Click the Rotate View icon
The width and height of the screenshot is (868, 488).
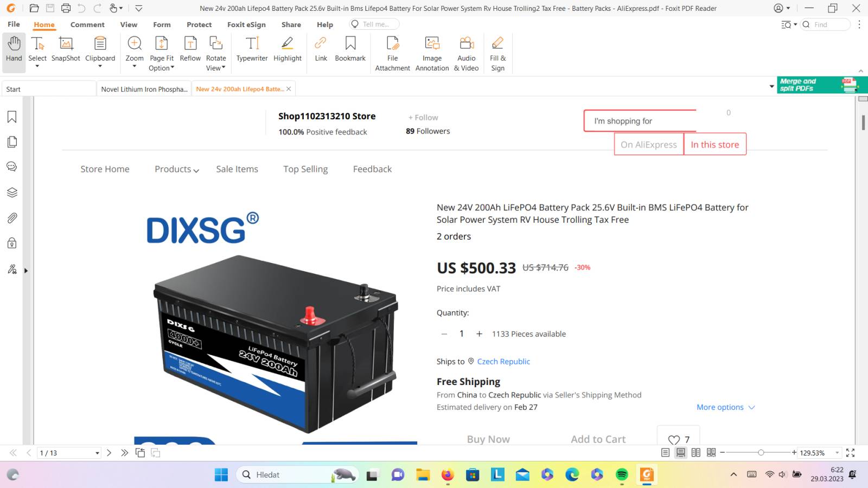pyautogui.click(x=216, y=43)
